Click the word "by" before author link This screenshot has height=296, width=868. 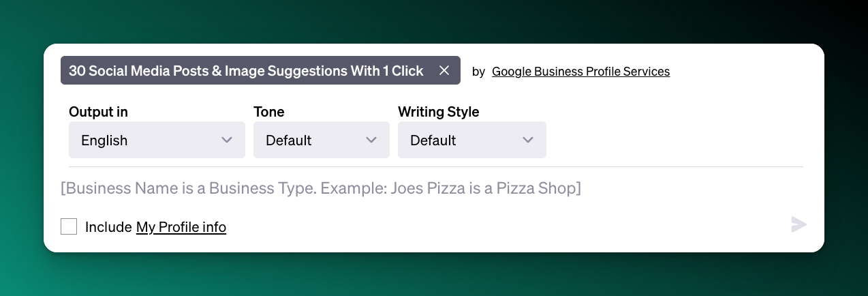[478, 72]
